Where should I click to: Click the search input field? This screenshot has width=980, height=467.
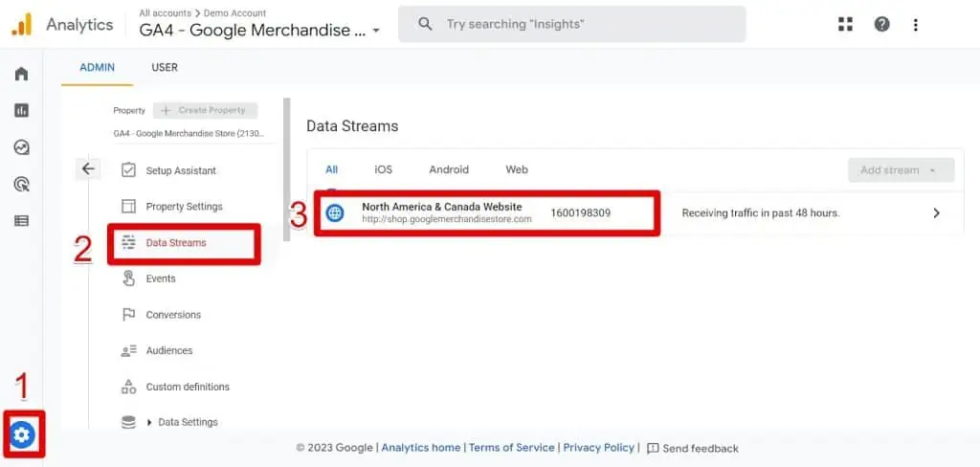coord(572,24)
